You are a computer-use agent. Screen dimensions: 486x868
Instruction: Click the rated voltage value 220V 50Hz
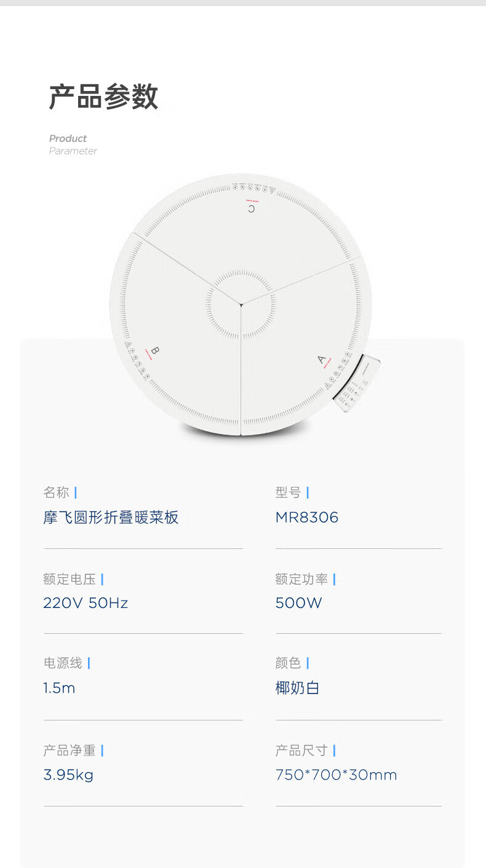[86, 603]
